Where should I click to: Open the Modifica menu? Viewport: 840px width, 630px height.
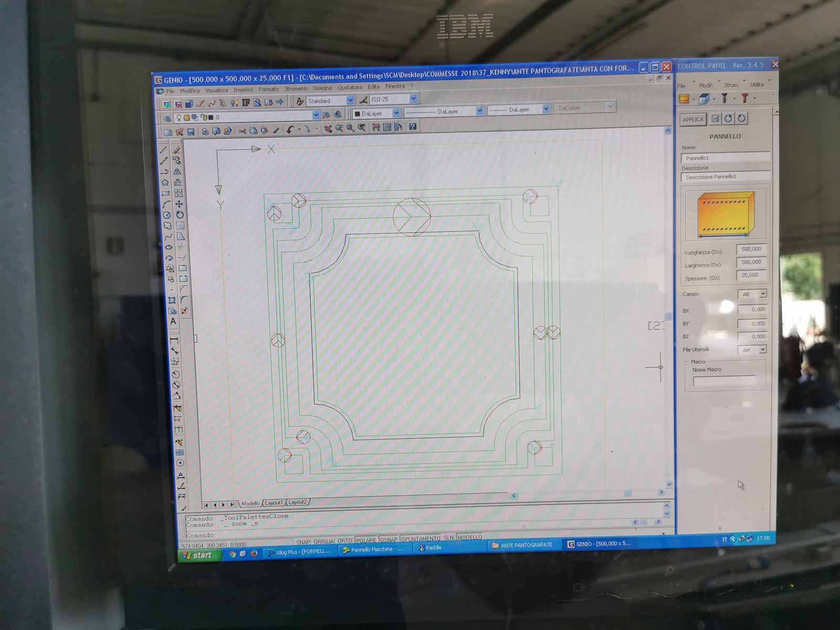pyautogui.click(x=190, y=91)
